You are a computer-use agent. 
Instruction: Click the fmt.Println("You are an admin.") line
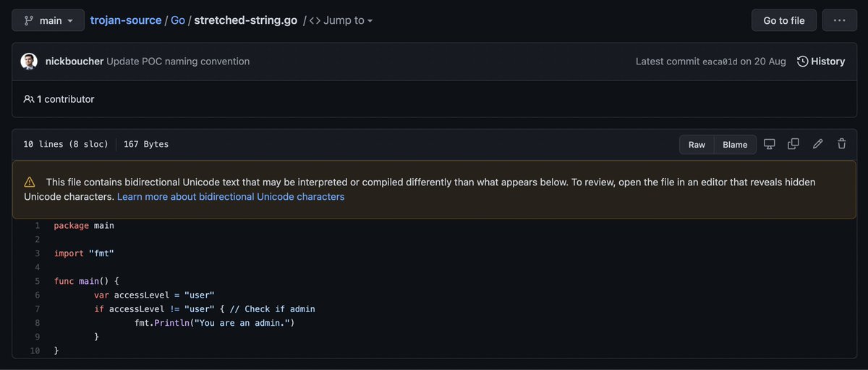tap(215, 323)
